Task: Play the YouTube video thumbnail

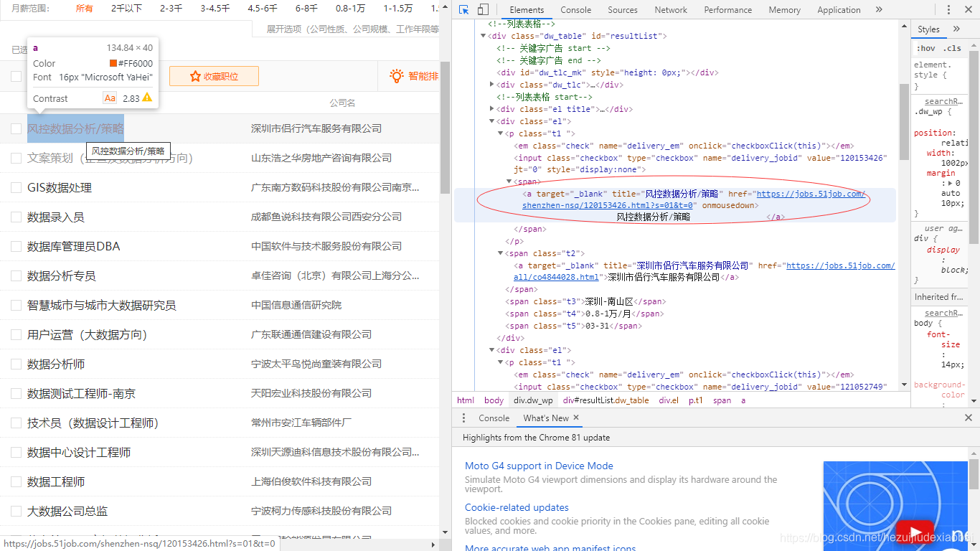Action: (915, 531)
